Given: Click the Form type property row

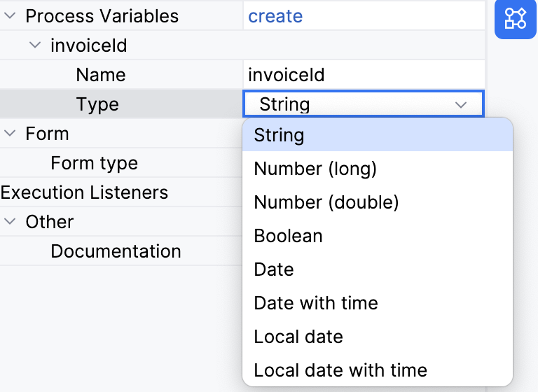Looking at the screenshot, I should pyautogui.click(x=94, y=163).
